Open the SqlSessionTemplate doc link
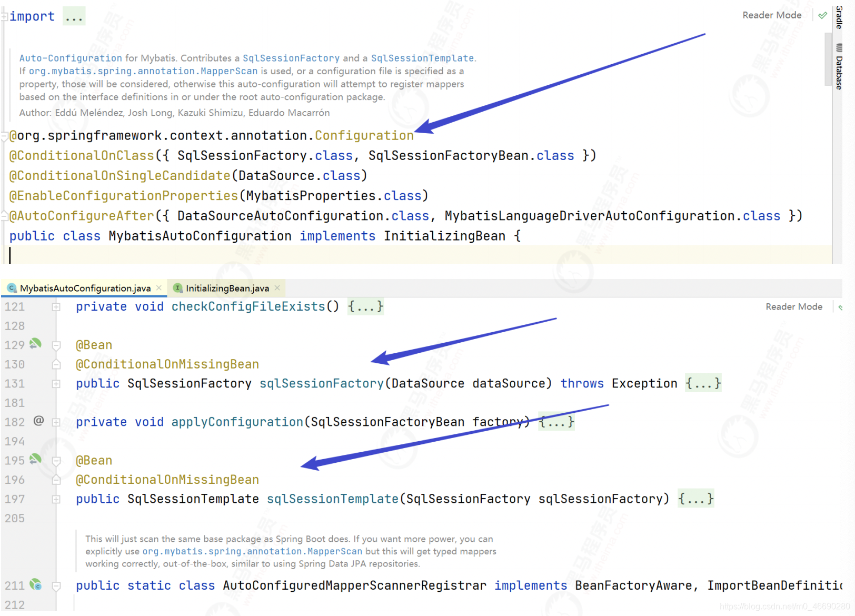This screenshot has width=855, height=616. click(422, 58)
